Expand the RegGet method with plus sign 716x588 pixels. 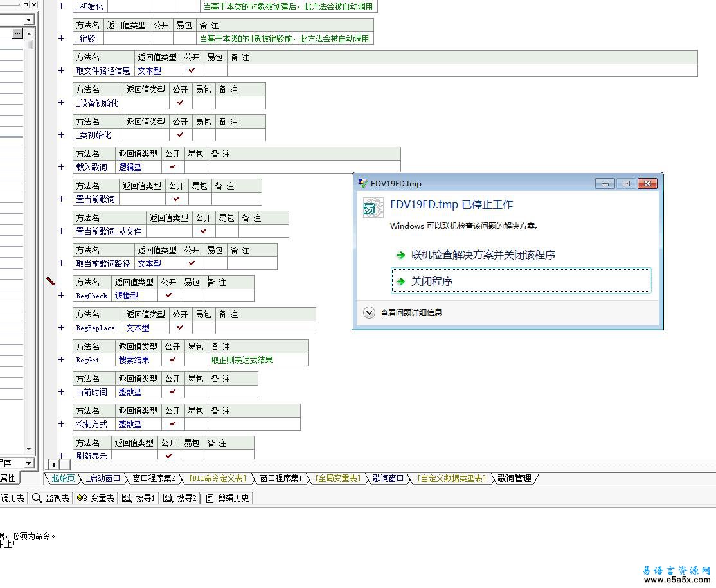62,360
